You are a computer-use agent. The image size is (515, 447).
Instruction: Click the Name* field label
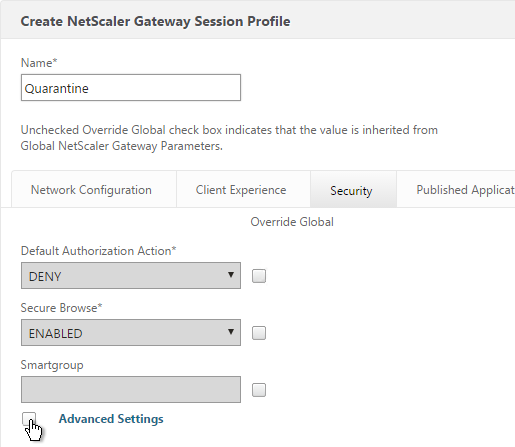(39, 63)
